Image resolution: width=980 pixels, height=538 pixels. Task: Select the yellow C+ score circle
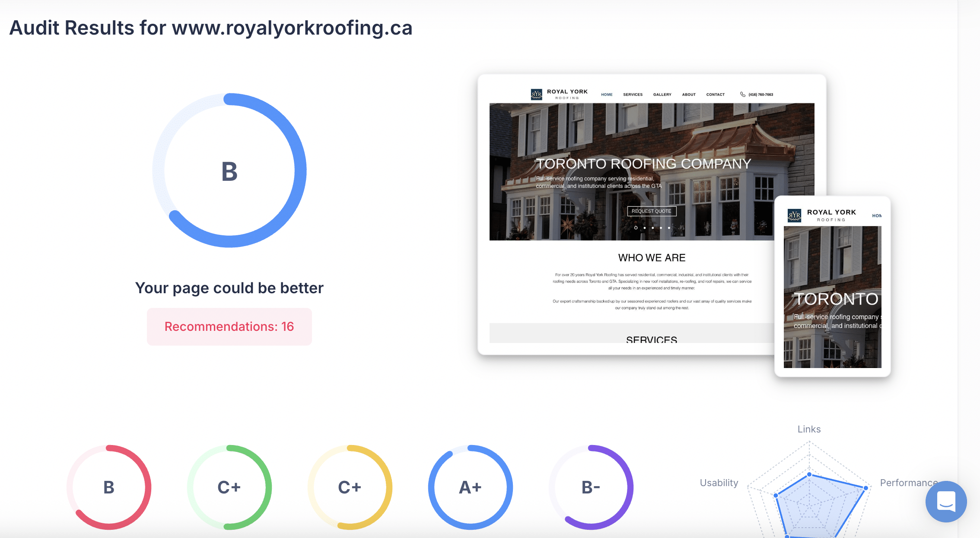[x=350, y=487]
